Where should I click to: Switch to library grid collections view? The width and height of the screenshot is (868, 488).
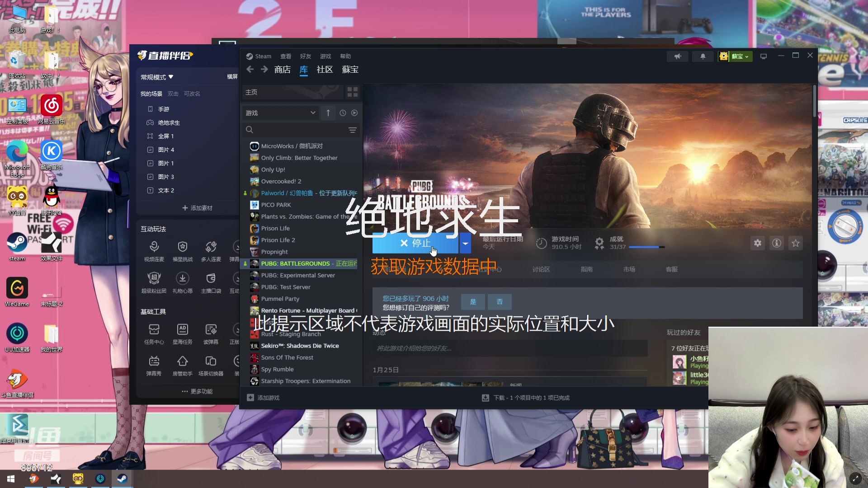(353, 92)
